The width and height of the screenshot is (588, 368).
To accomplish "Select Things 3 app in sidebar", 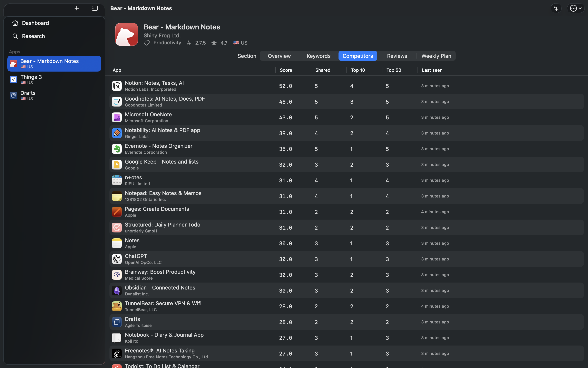I will click(54, 80).
